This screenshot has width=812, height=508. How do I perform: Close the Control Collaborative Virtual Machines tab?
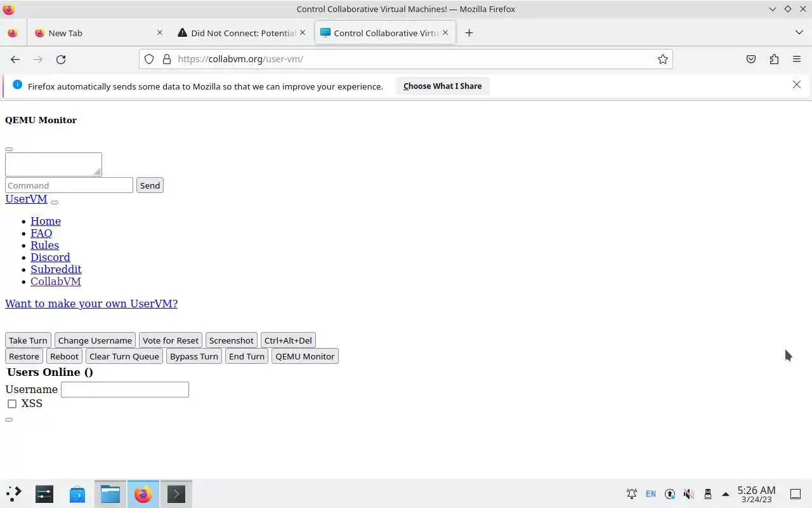[x=445, y=32]
